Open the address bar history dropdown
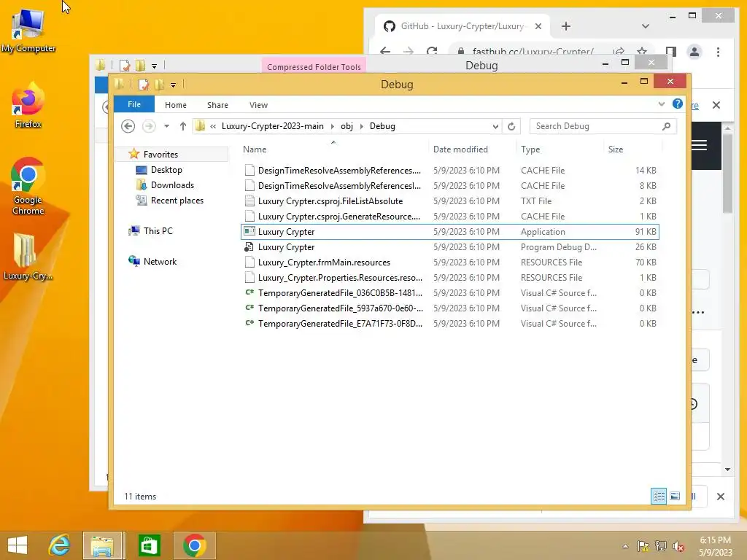747x560 pixels. [495, 126]
